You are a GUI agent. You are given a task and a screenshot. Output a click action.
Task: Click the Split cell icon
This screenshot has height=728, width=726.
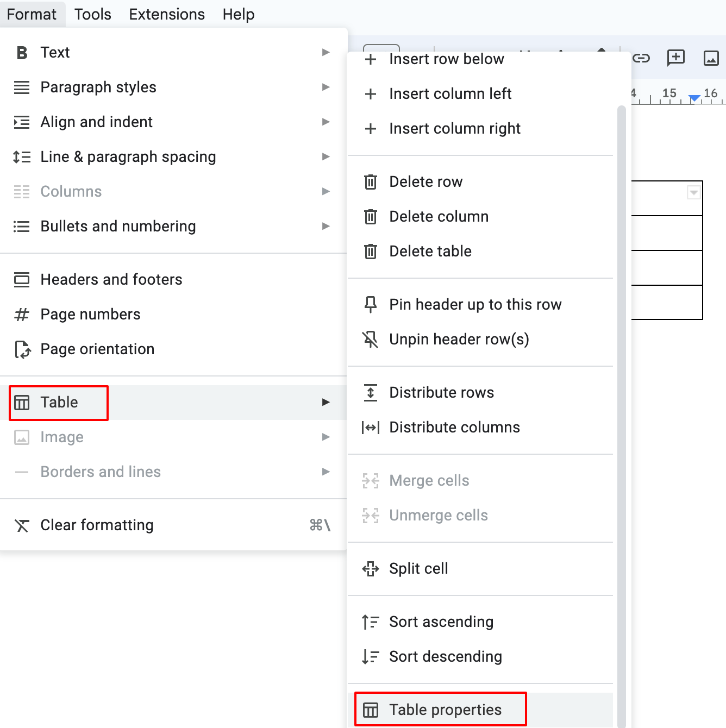371,568
